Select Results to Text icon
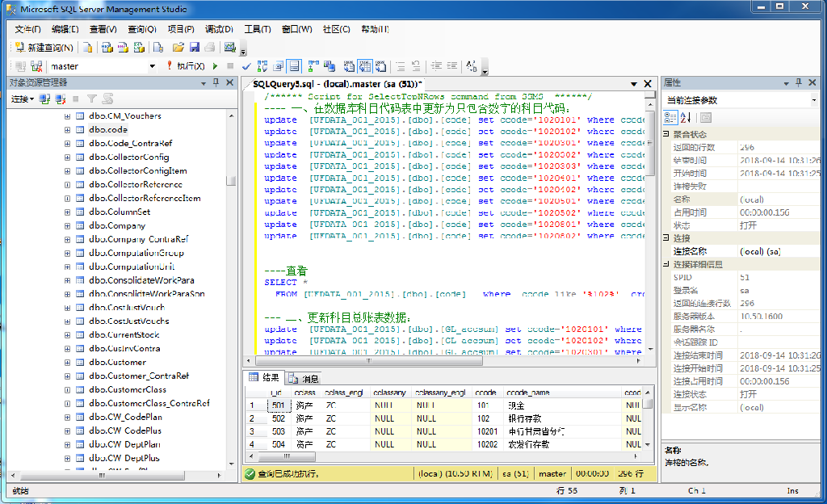The image size is (827, 504). coord(349,66)
